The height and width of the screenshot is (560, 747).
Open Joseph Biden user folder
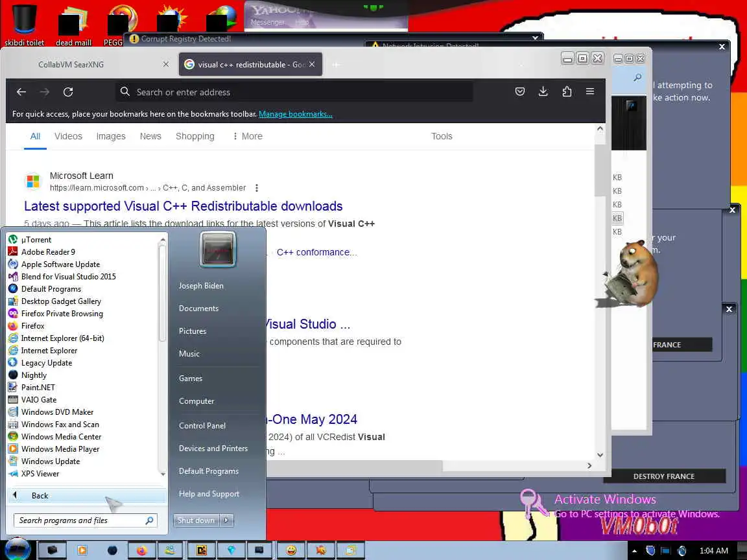pos(201,286)
